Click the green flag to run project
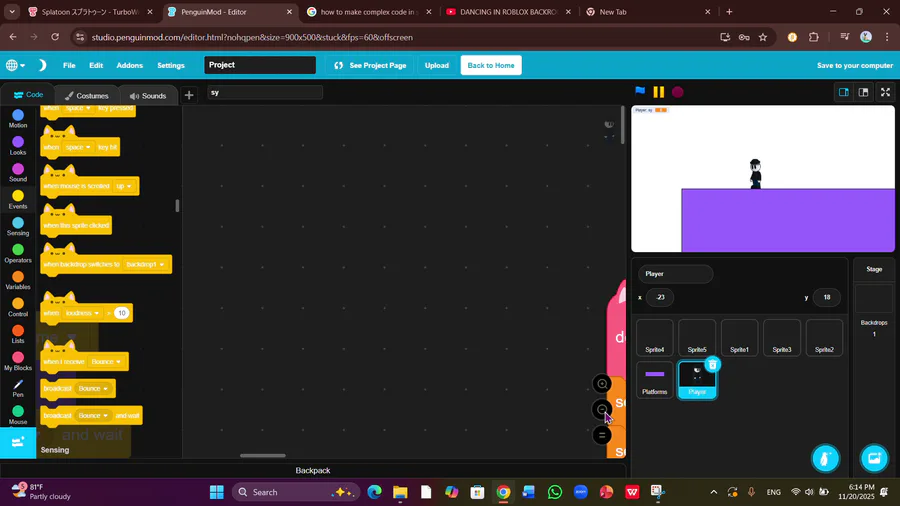This screenshot has width=900, height=506. (x=640, y=91)
